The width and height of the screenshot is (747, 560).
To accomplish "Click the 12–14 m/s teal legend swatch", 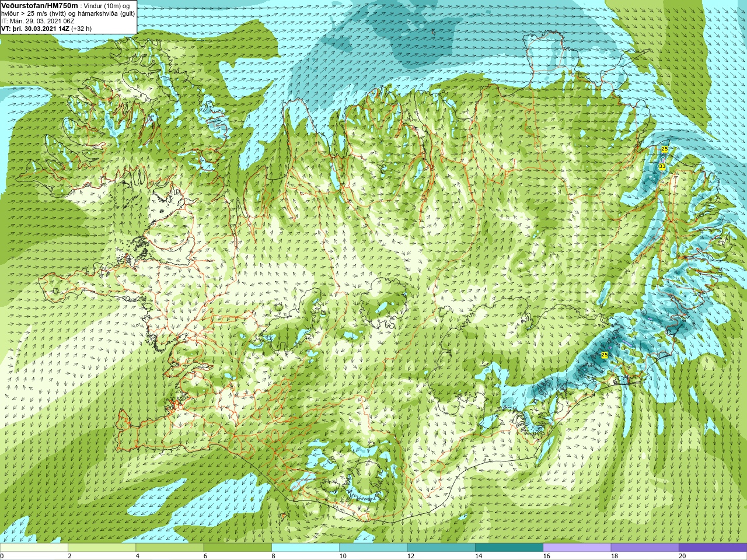I will [441, 548].
